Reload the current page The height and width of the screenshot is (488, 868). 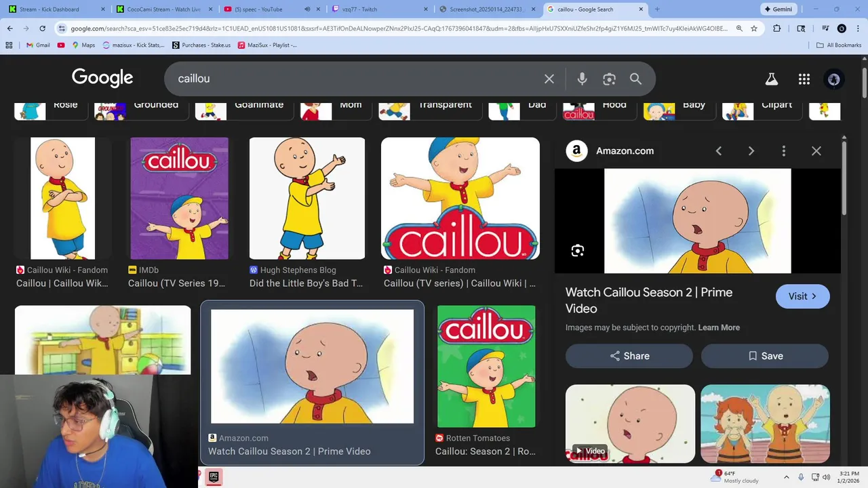(x=42, y=28)
